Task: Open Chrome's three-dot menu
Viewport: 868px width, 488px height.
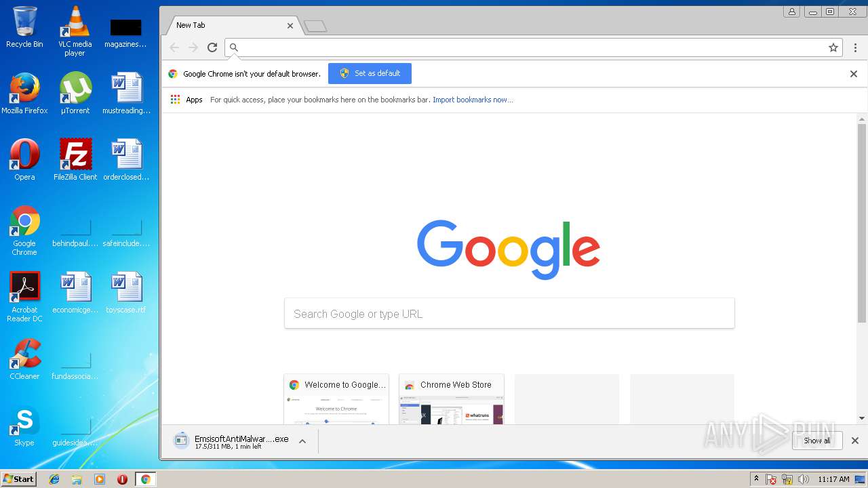Action: click(855, 47)
